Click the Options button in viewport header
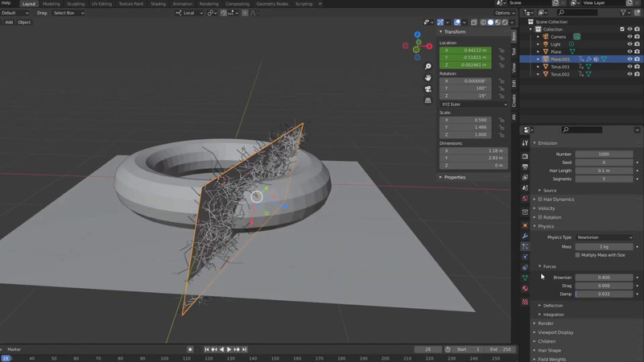 tap(504, 13)
